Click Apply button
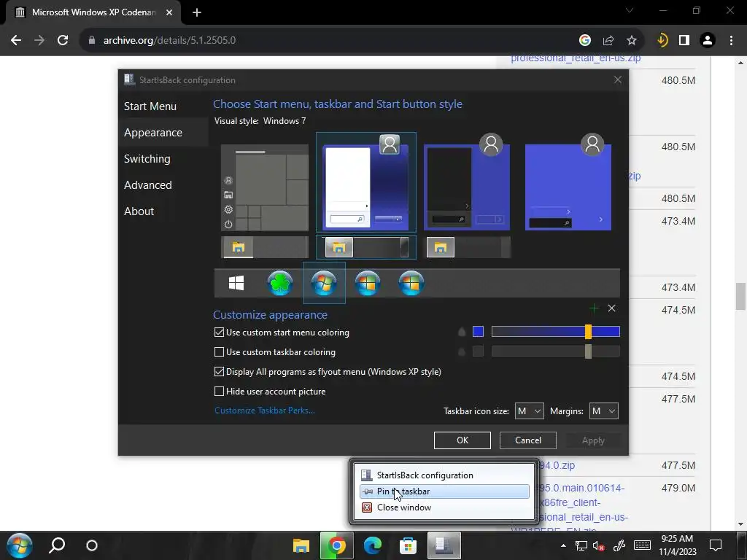 point(593,440)
